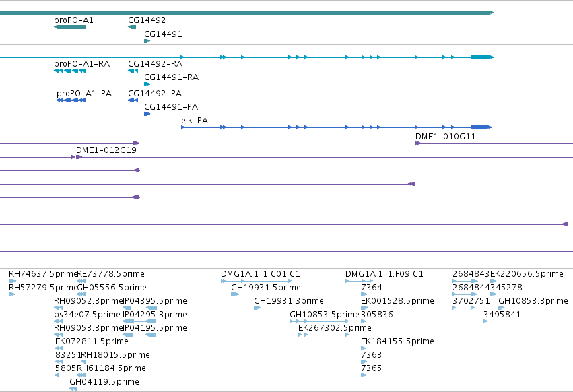Open the EK184155.5prime EST
The width and height of the screenshot is (573, 392).
(x=397, y=342)
